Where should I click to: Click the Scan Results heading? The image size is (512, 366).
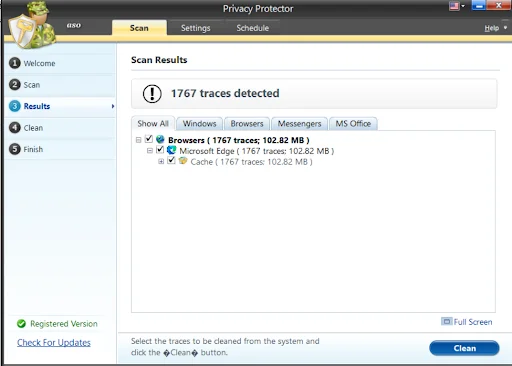159,60
